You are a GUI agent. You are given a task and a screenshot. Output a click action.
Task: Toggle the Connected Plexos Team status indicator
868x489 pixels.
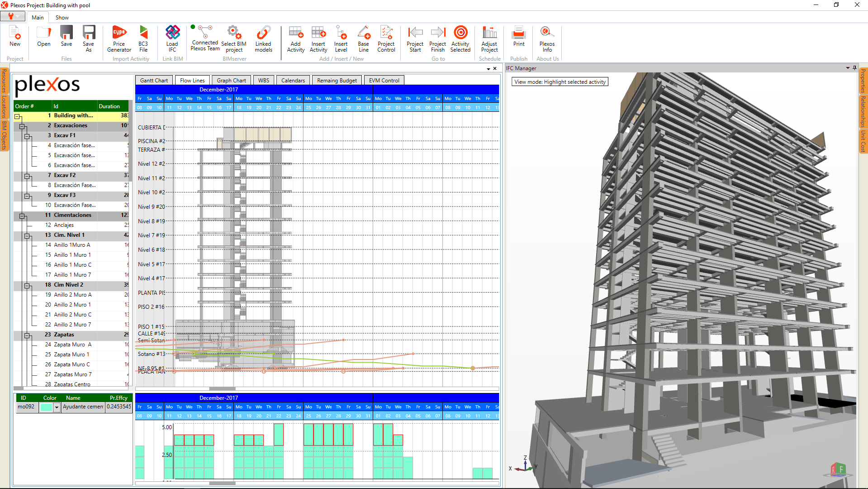(x=193, y=27)
